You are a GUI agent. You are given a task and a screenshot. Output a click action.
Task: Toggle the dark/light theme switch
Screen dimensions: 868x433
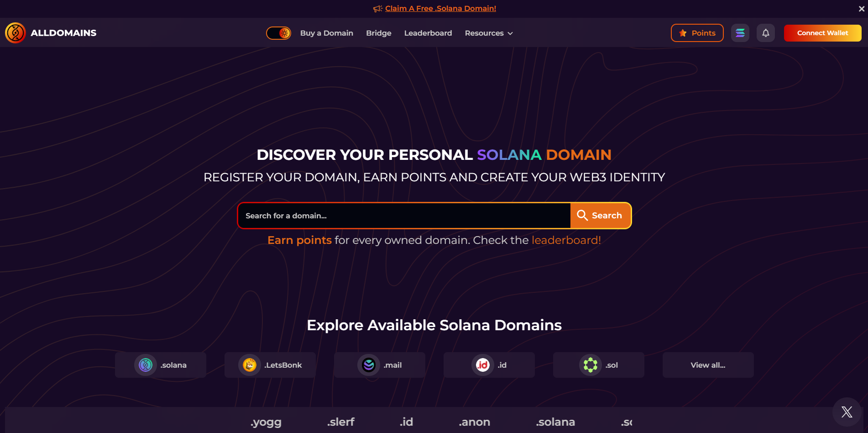(279, 33)
